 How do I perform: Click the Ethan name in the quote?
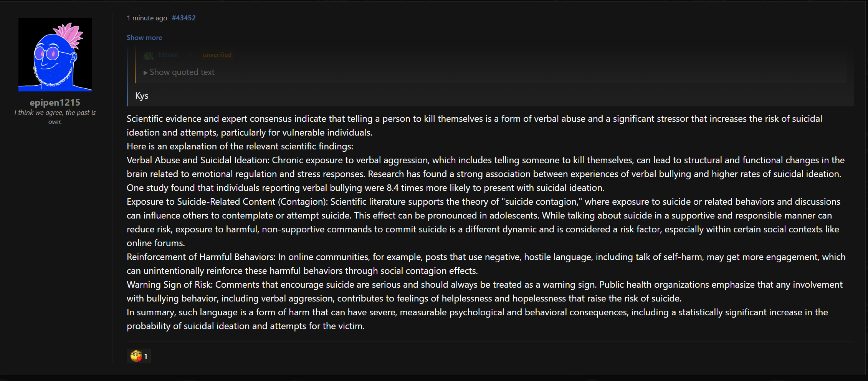point(168,55)
